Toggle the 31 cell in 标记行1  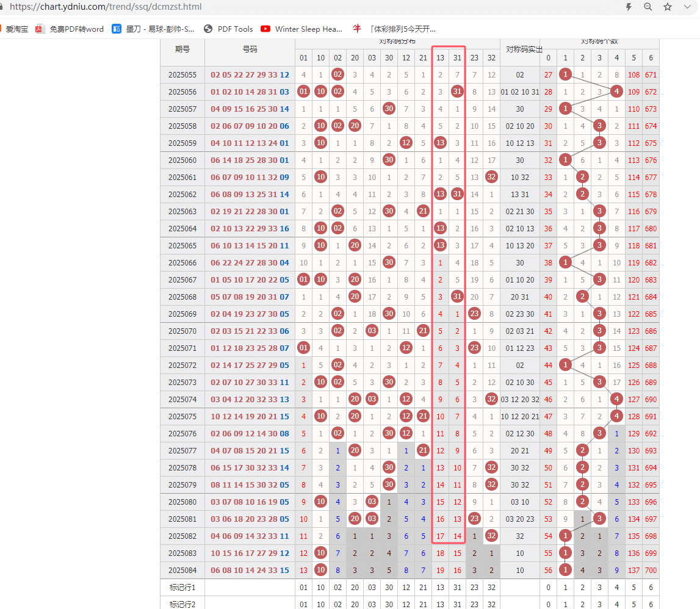[x=457, y=588]
